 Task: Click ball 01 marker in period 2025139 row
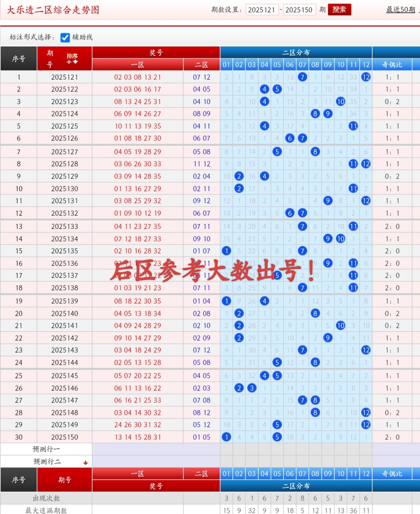click(226, 301)
